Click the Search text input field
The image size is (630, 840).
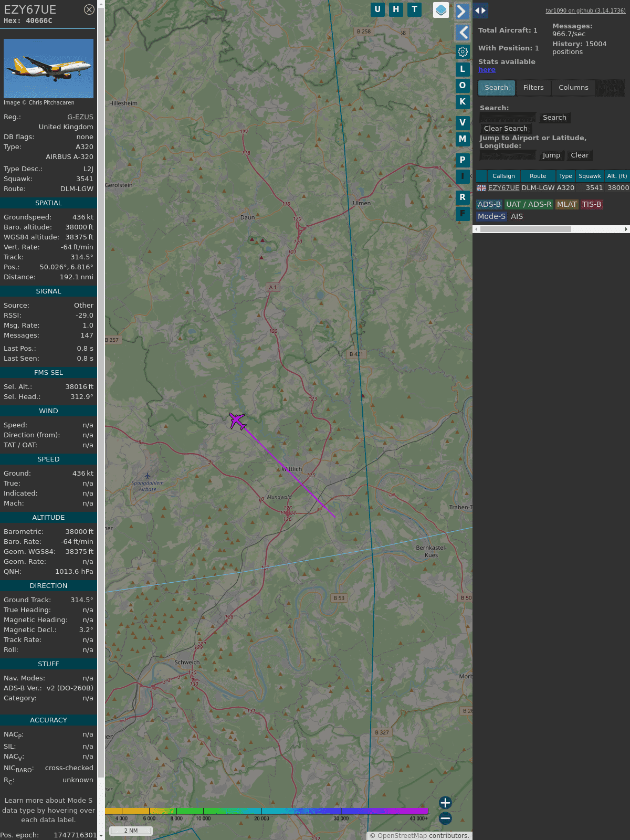pos(508,118)
